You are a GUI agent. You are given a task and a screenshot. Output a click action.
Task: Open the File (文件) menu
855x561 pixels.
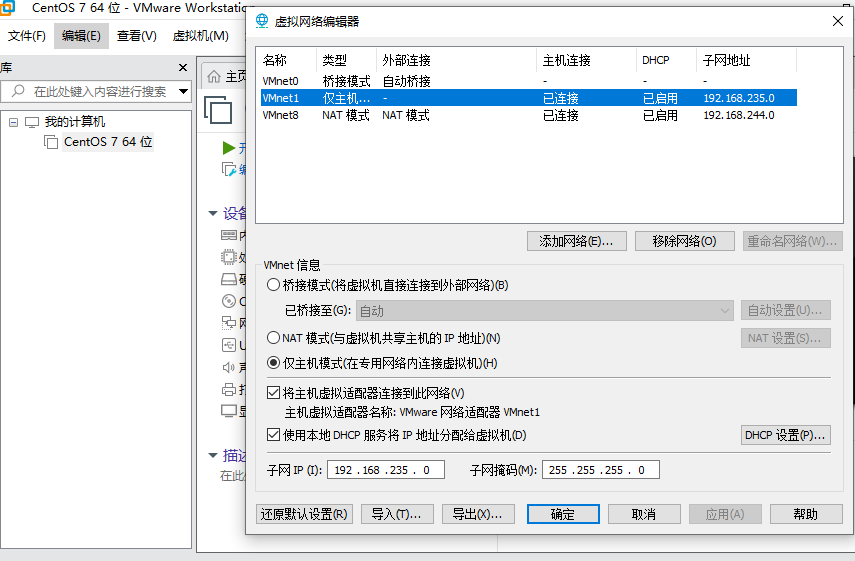[26, 36]
